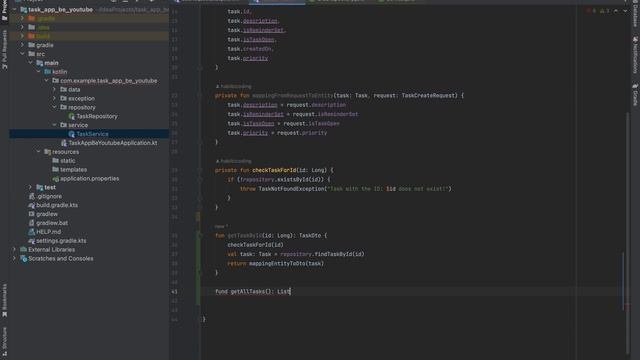Collapse the kotlin folder

(39, 72)
